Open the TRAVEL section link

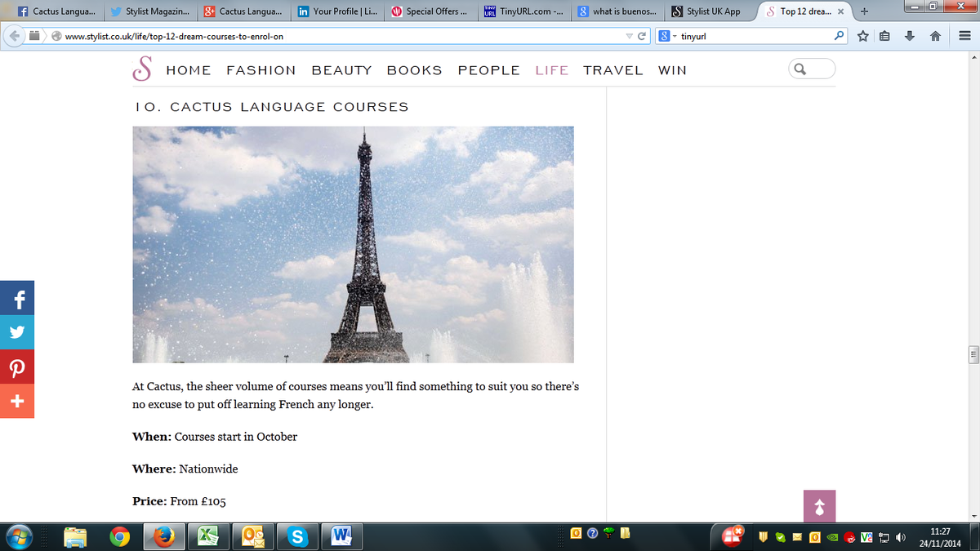pyautogui.click(x=613, y=70)
